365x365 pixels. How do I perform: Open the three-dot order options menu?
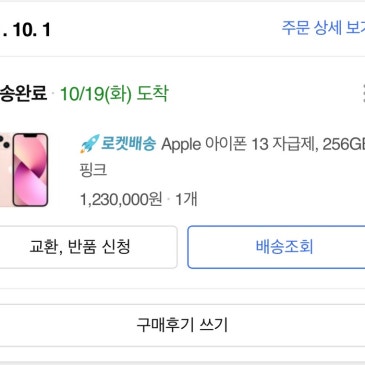click(x=363, y=94)
